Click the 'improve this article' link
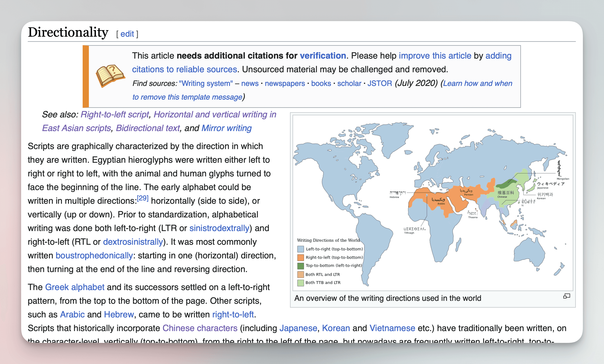This screenshot has height=364, width=604. point(435,56)
